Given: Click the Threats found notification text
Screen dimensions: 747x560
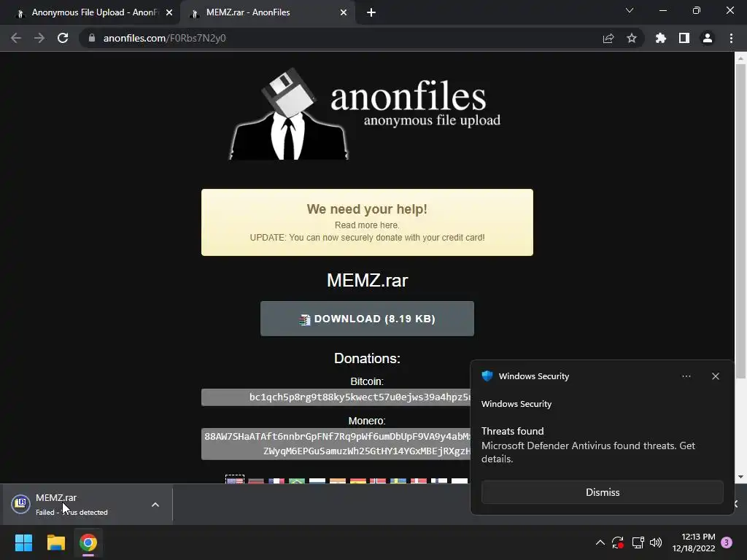Looking at the screenshot, I should 513,431.
